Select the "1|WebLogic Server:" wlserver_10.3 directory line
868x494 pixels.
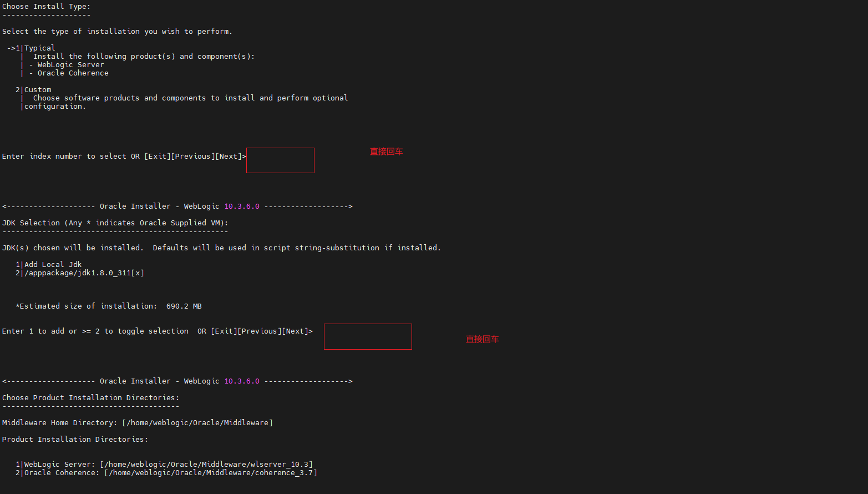pyautogui.click(x=164, y=465)
